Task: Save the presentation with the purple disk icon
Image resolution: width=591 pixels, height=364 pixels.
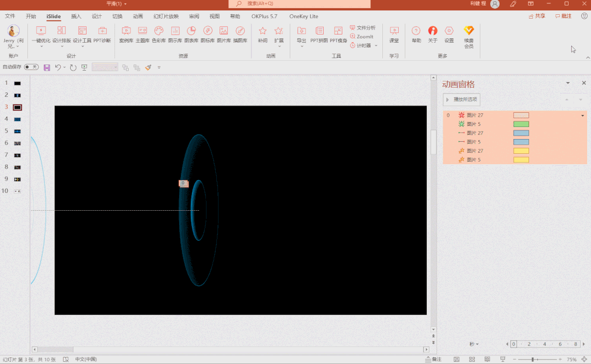Action: tap(47, 67)
